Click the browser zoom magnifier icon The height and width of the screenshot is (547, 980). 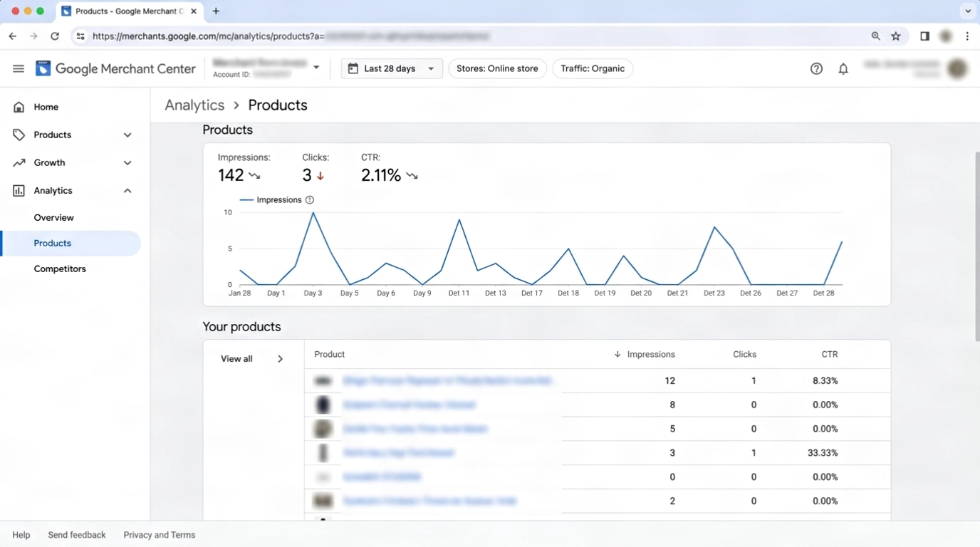[876, 36]
